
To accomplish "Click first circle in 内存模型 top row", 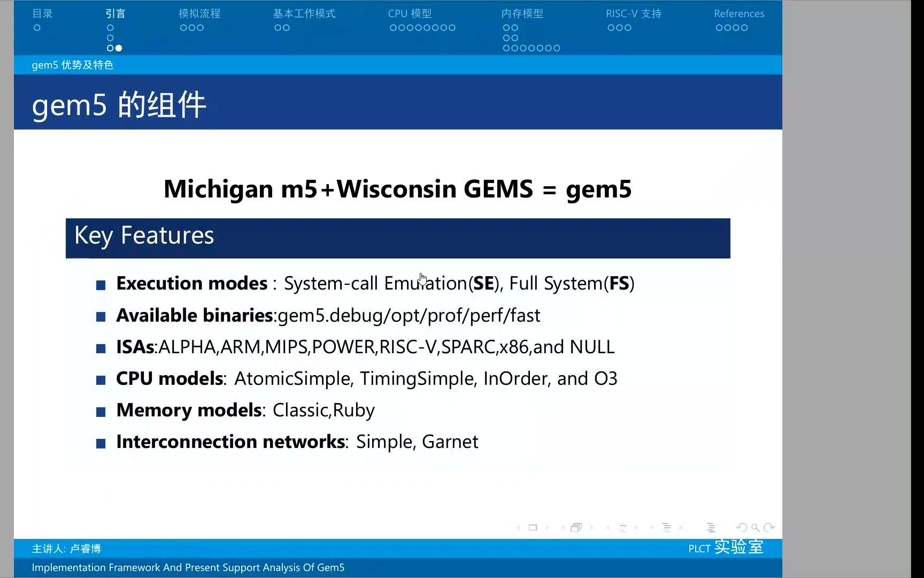I will coord(506,28).
